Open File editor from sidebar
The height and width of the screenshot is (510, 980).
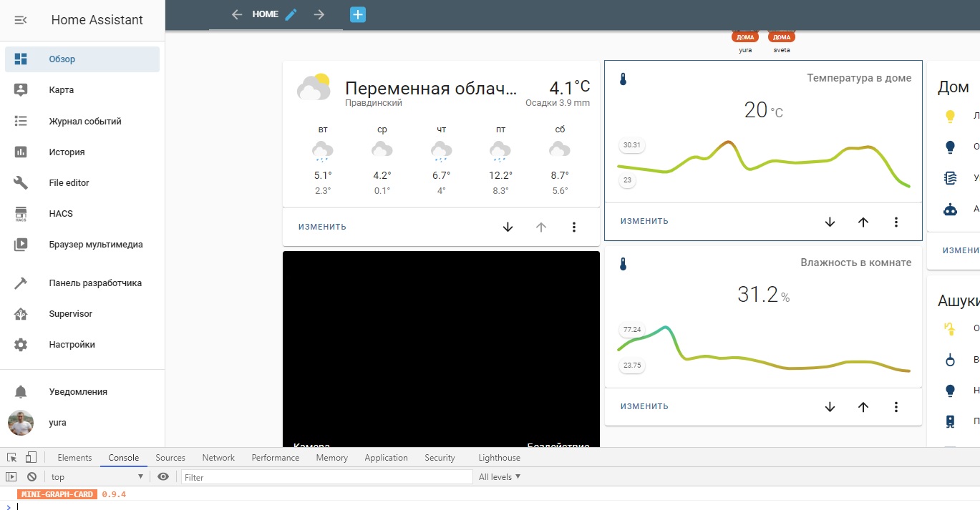point(82,182)
